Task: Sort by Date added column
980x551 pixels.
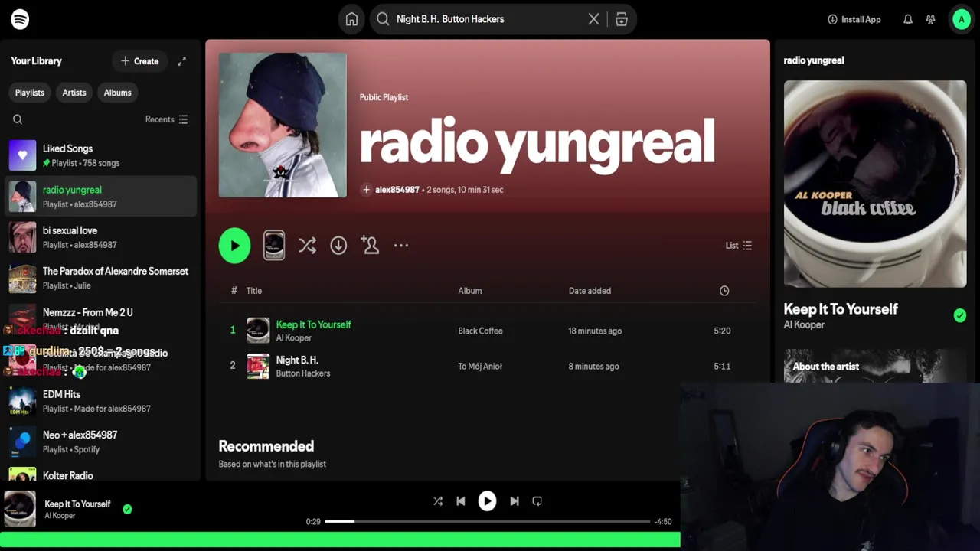Action: click(x=590, y=291)
